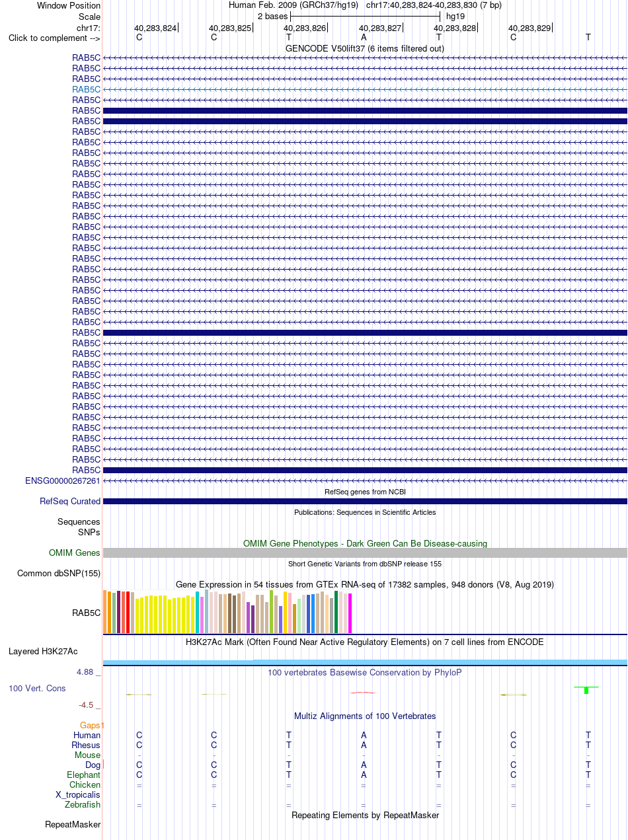Click the bright green PhyloP conservation bar
The width and height of the screenshot is (628, 840).
(586, 690)
